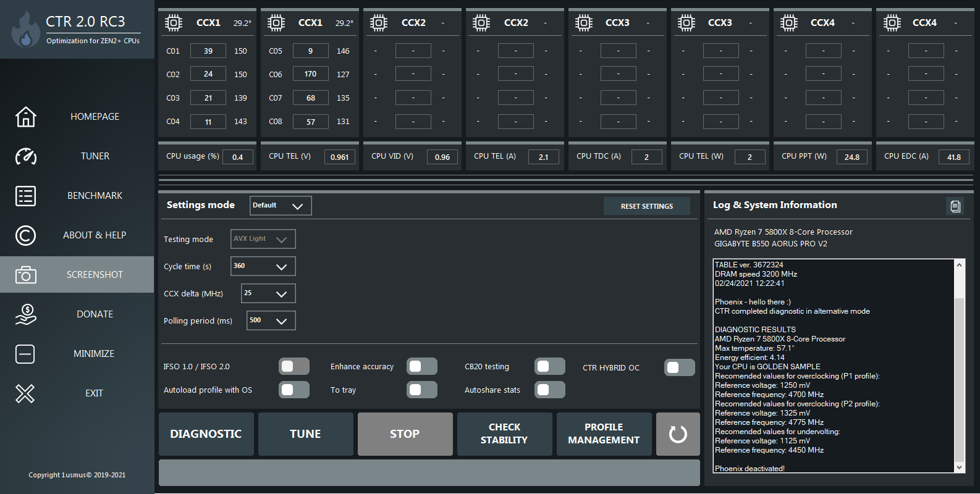This screenshot has width=980, height=494.
Task: Start the DIAGNOSTIC run
Action: [x=206, y=434]
